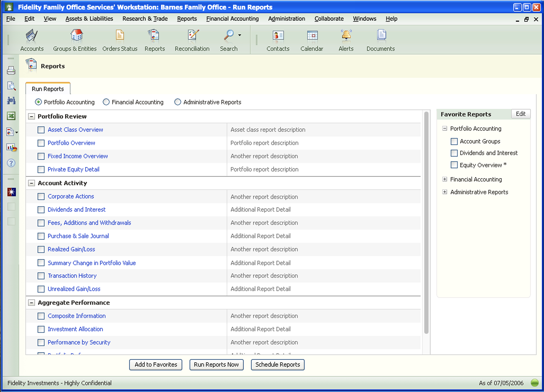
Task: Click the Excel export icon in sidebar
Action: point(11,116)
